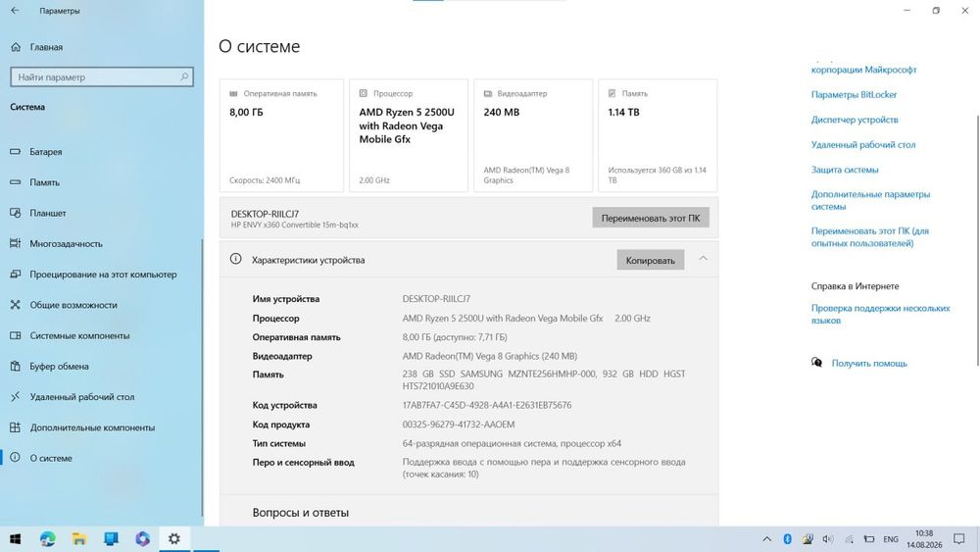Collapse the Характеристики устройства section chevron
Viewport: 980px width, 552px height.
click(703, 259)
